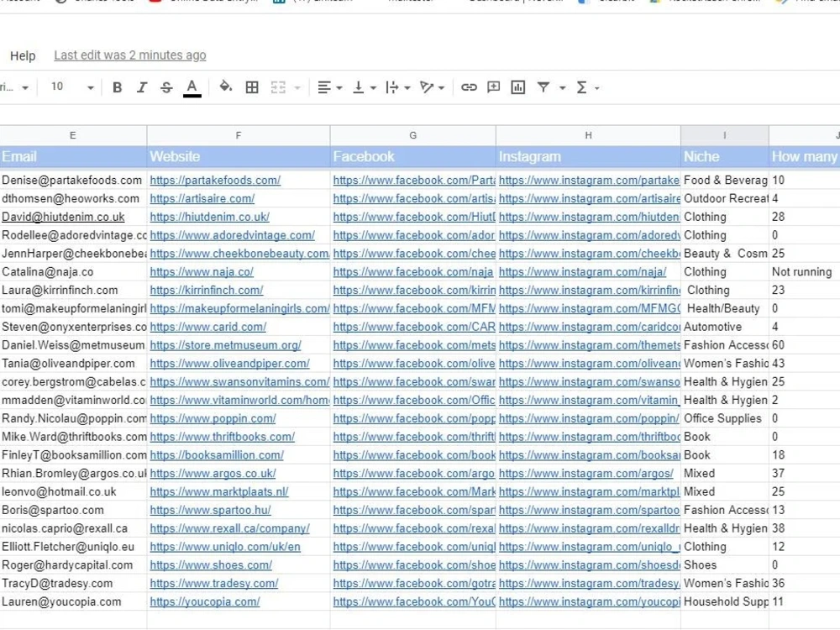
Task: Open the partakefoods.com website link
Action: click(215, 181)
